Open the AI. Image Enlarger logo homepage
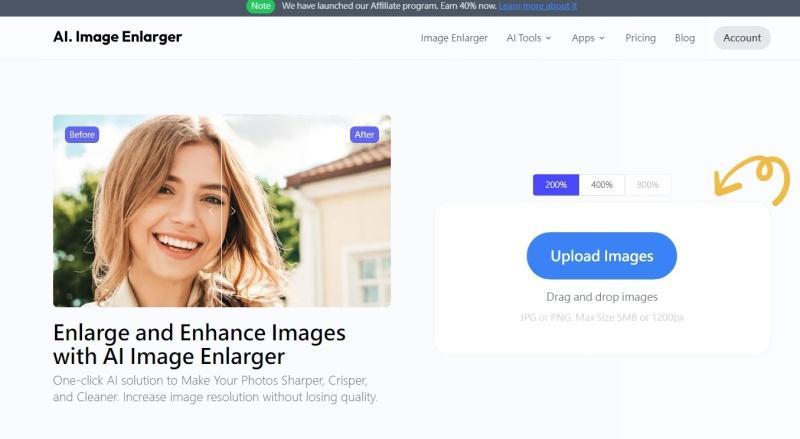Screen dimensions: 800x439 pos(117,37)
